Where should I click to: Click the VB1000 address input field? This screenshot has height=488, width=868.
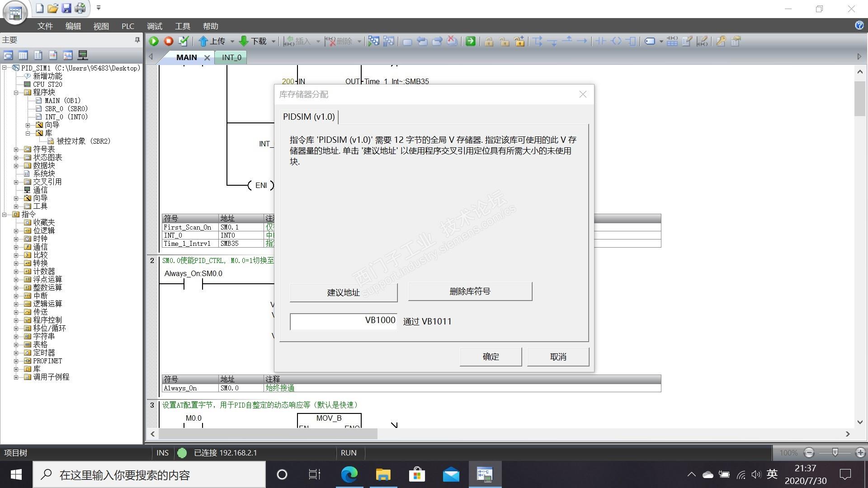(344, 321)
